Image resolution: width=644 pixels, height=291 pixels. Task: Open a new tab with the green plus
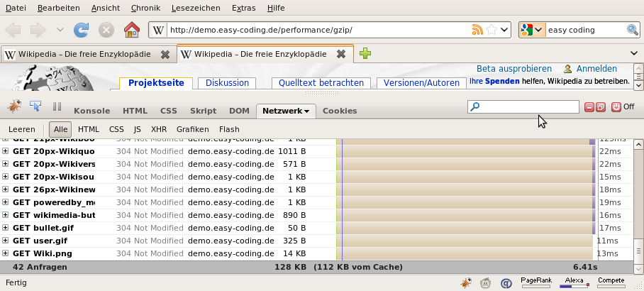365,54
